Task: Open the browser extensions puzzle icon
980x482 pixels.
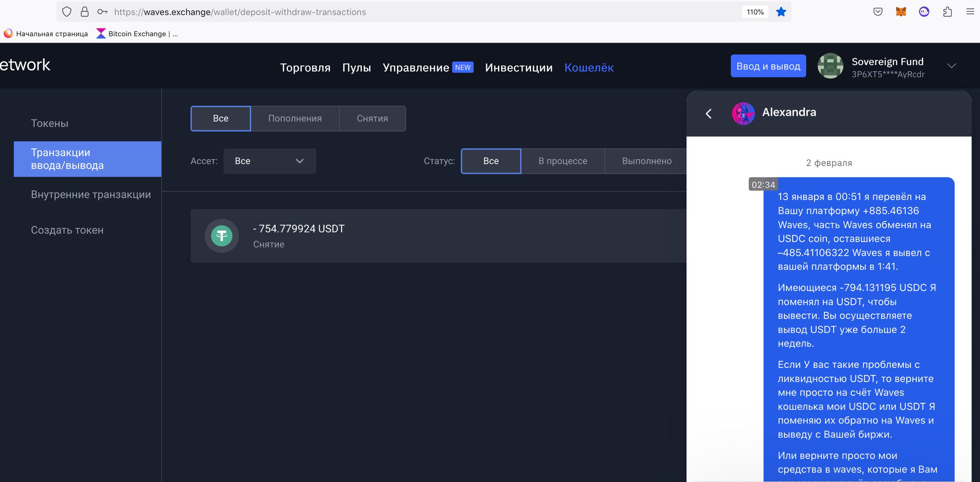Action: pos(947,12)
